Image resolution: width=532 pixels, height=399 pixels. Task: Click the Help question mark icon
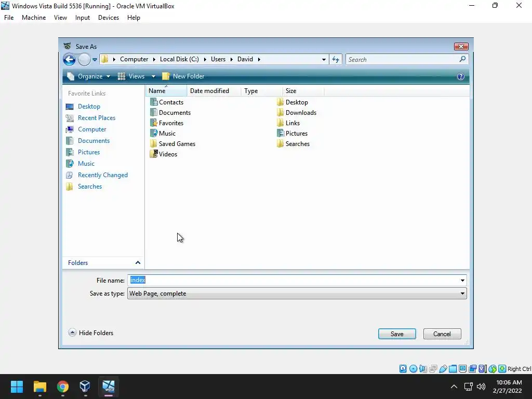(460, 76)
